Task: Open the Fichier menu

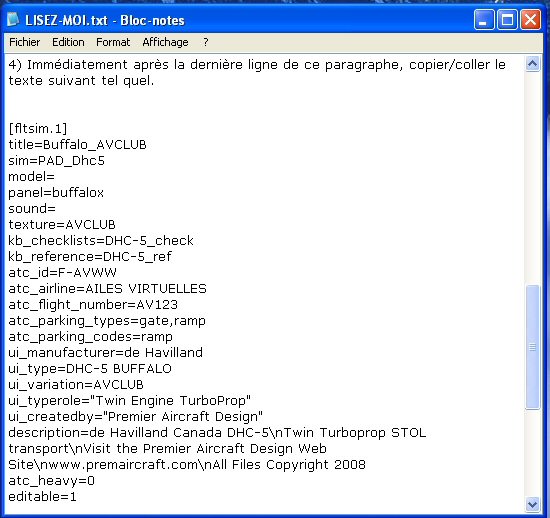Action: point(24,42)
